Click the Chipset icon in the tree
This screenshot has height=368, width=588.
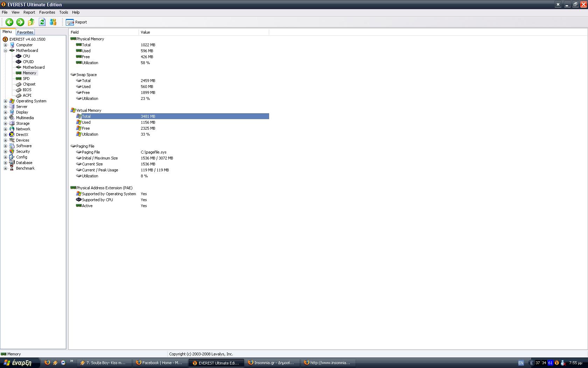tap(19, 84)
